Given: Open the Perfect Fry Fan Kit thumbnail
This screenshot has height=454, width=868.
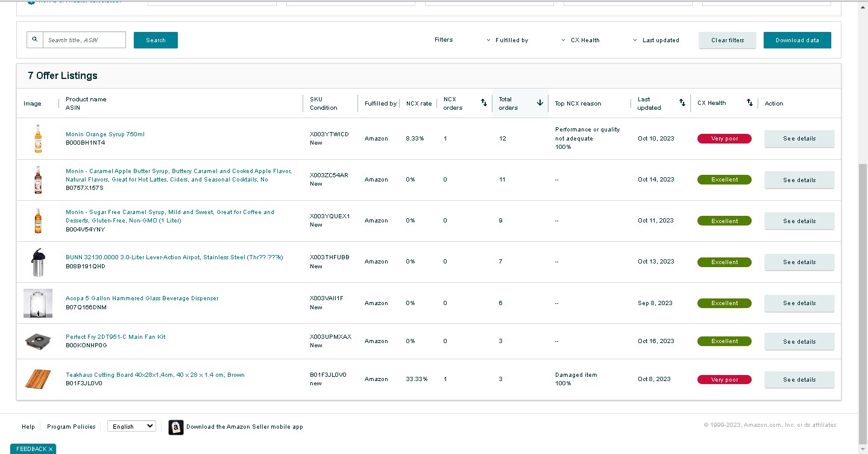Looking at the screenshot, I should (x=38, y=341).
